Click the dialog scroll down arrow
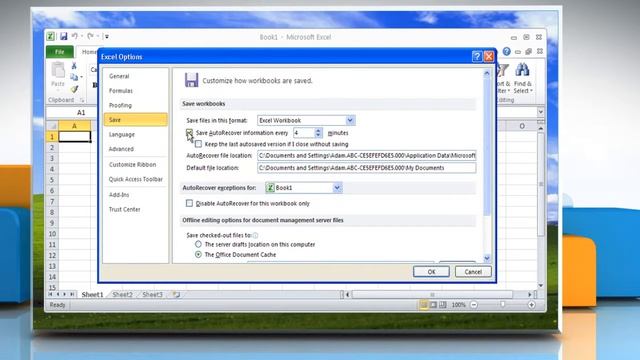Screen dimensions: 640x360 click(x=487, y=258)
